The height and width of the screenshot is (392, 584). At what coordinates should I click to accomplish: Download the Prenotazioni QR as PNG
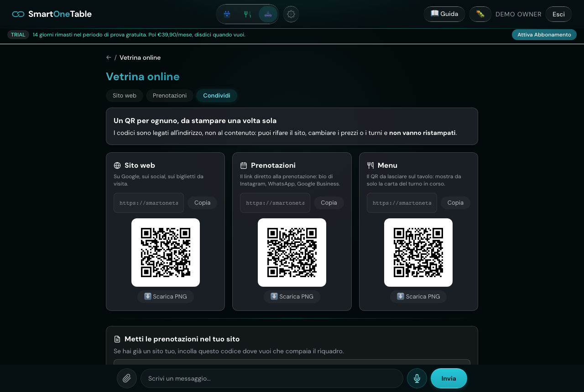click(292, 297)
